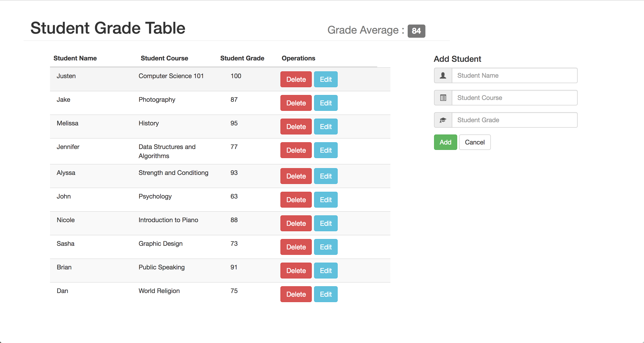
Task: Delete Melissa's History row
Action: point(296,127)
